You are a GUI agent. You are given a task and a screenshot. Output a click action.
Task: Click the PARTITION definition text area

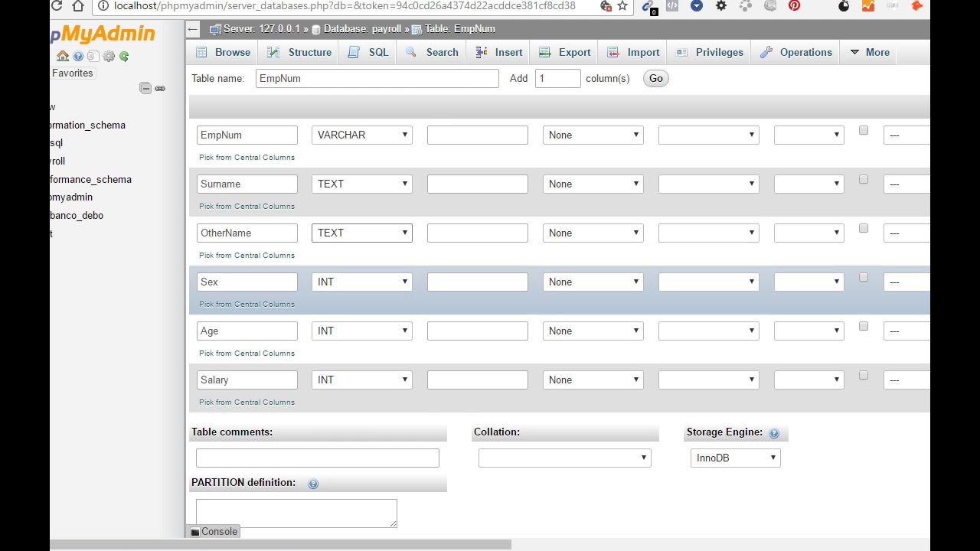tap(296, 513)
